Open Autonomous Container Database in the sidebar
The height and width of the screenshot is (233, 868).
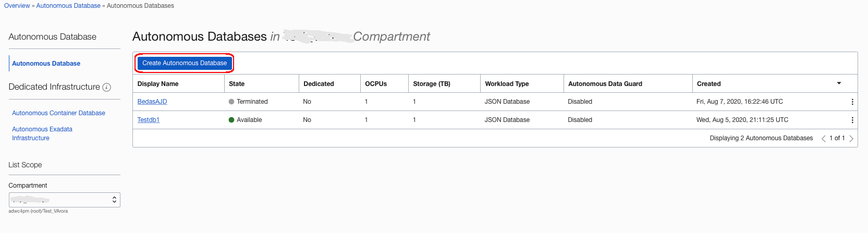coord(58,113)
